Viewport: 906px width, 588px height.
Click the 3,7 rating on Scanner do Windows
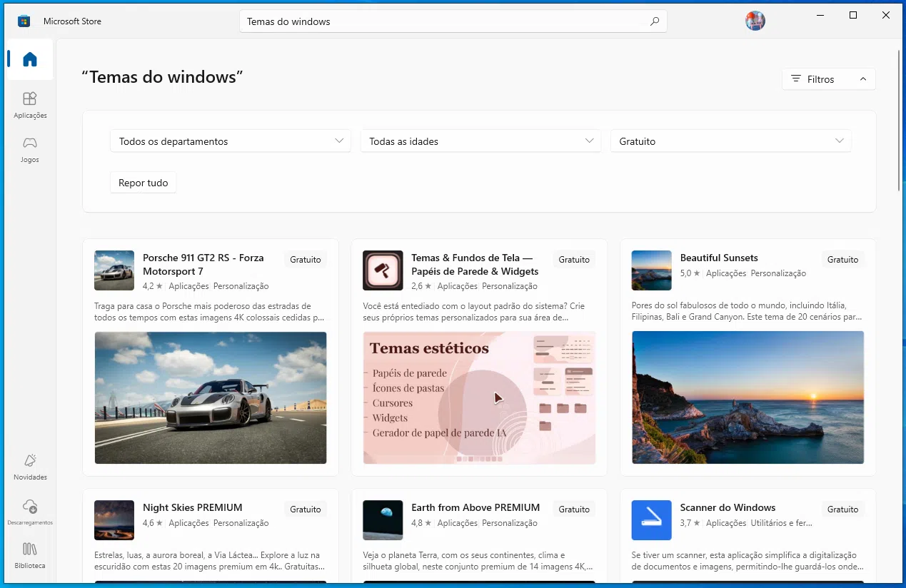[x=690, y=523]
